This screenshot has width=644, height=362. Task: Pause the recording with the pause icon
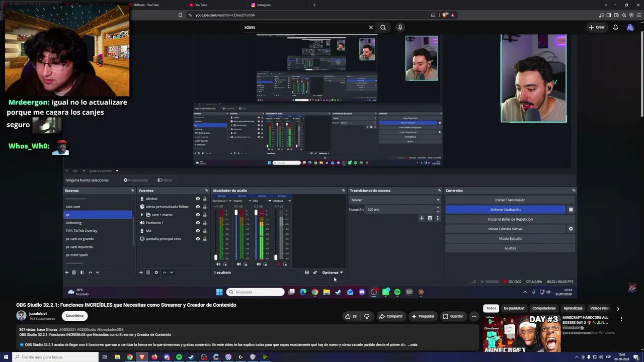[571, 210]
